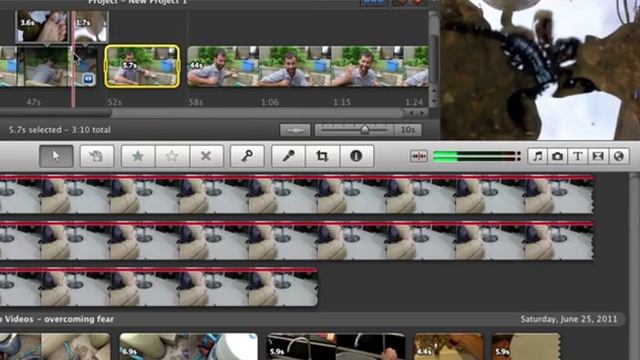Viewport: 640px width, 360px height.
Task: Reject selection with the X button
Action: coord(206,156)
